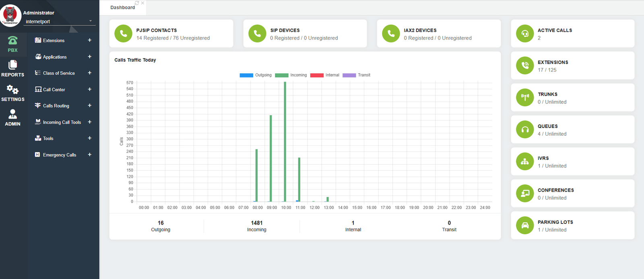644x279 pixels.
Task: Click the CONFERENCES card title
Action: click(x=556, y=190)
